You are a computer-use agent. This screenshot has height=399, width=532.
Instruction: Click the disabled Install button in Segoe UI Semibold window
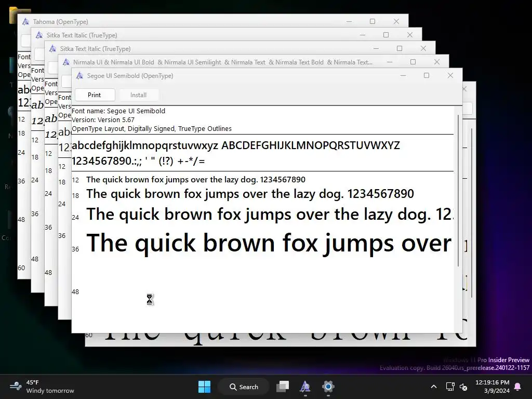coord(138,95)
